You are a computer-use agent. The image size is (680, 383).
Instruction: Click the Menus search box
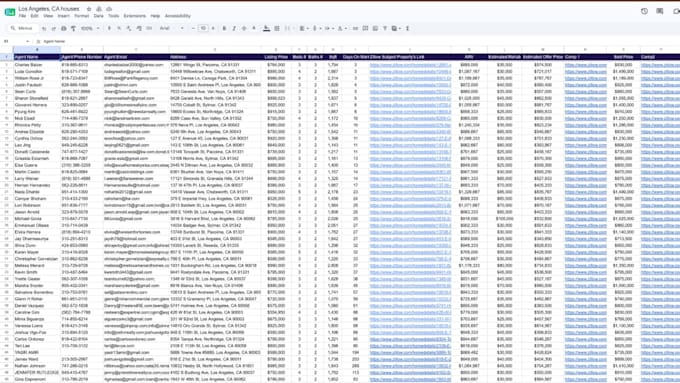click(22, 29)
